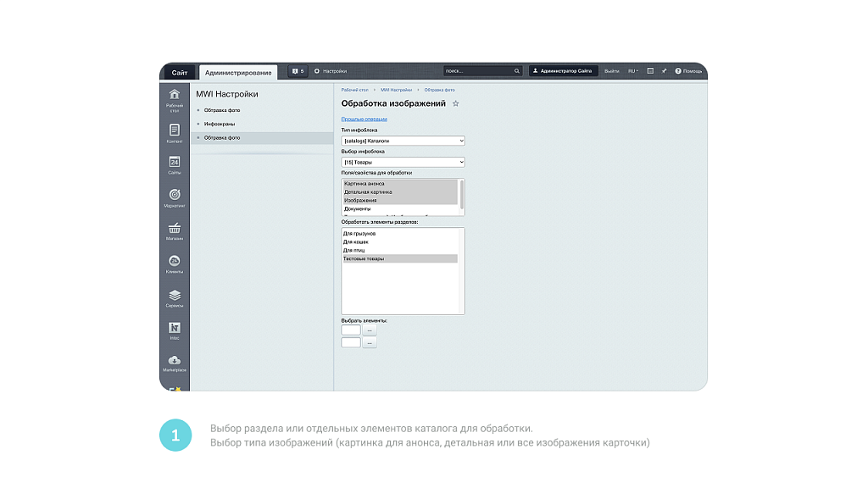868x488 pixels.
Task: Click the search magnifier icon
Action: 516,71
